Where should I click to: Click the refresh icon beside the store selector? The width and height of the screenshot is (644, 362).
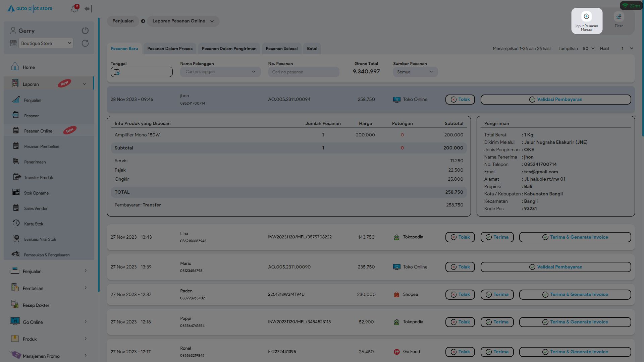tap(85, 43)
